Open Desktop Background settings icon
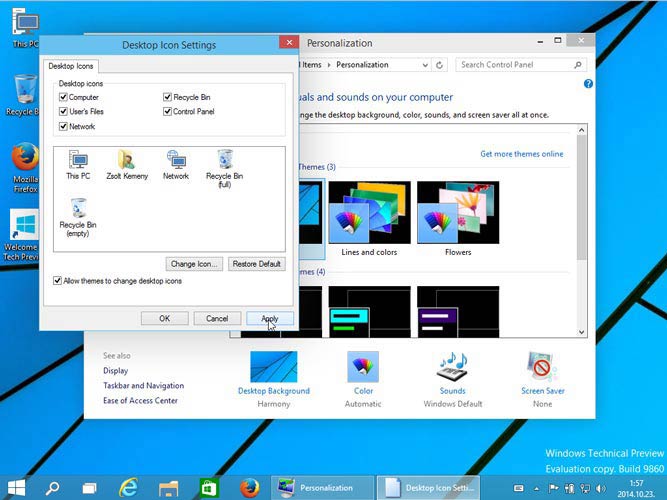 coord(274,367)
